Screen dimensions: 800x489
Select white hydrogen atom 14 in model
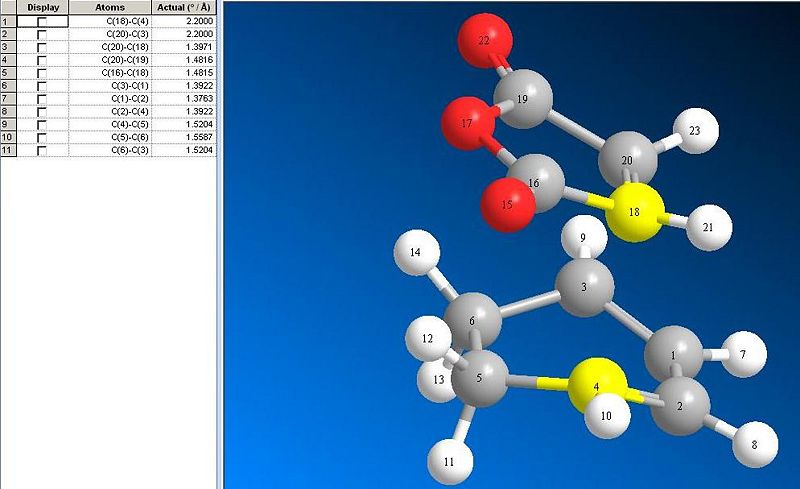416,252
